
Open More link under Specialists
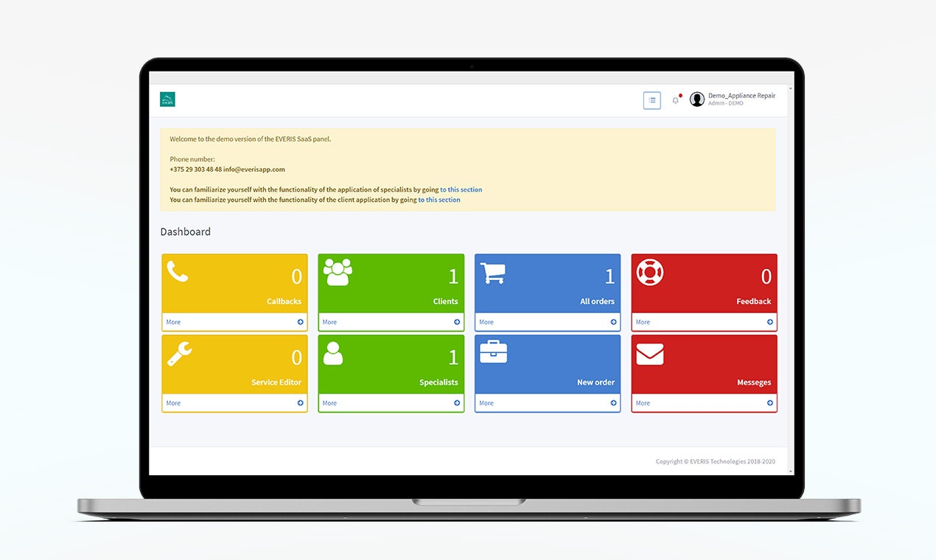pos(329,403)
